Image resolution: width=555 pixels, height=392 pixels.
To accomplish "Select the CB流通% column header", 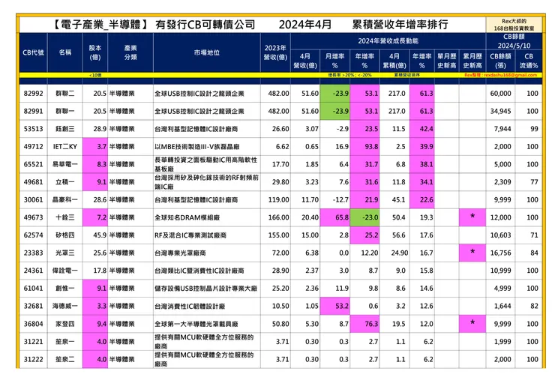I will point(529,61).
